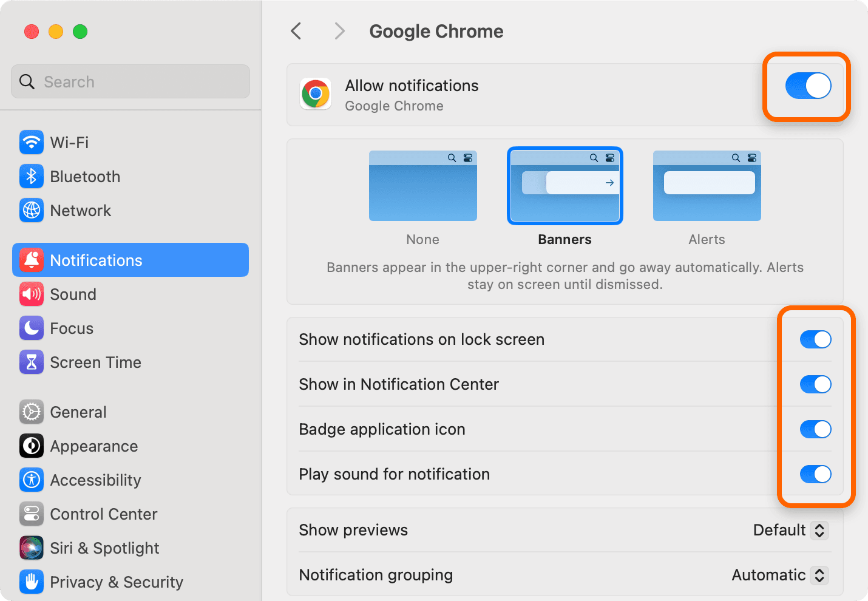Click Google Chrome subtitle under Allow notifications

(395, 106)
